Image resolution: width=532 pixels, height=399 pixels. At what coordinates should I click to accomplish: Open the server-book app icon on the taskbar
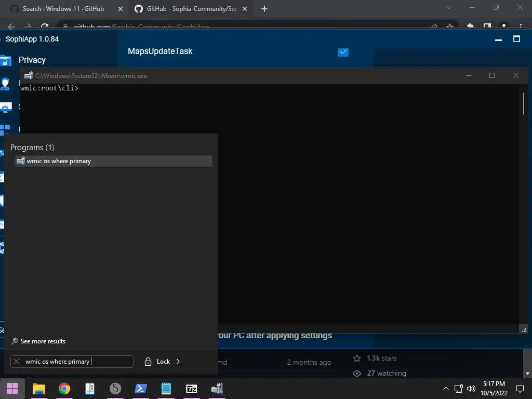pyautogui.click(x=89, y=389)
